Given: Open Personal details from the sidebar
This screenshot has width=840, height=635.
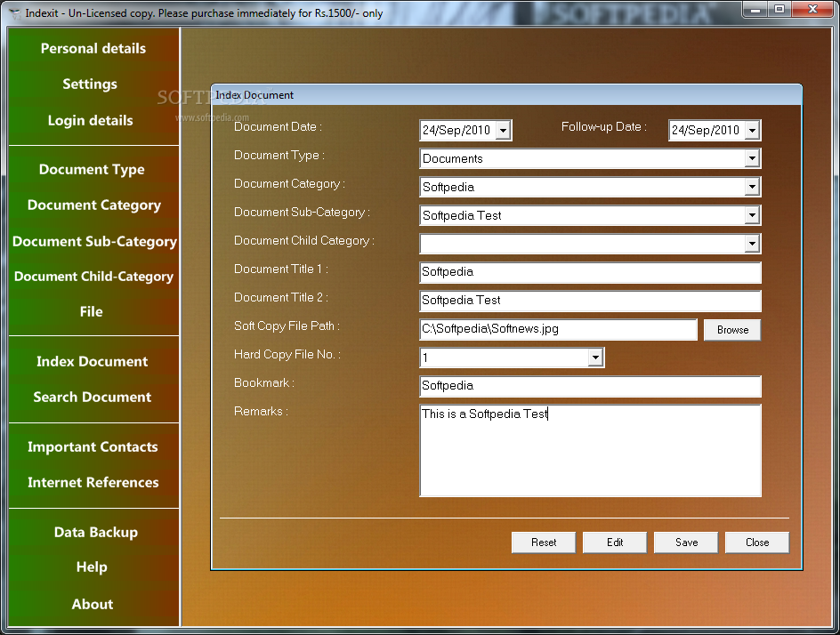Looking at the screenshot, I should coord(93,48).
